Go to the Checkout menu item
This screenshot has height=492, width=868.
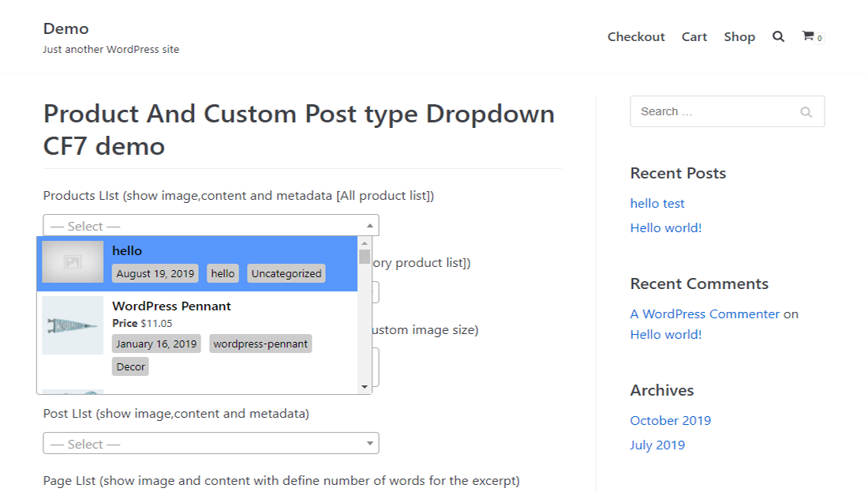[x=636, y=37]
